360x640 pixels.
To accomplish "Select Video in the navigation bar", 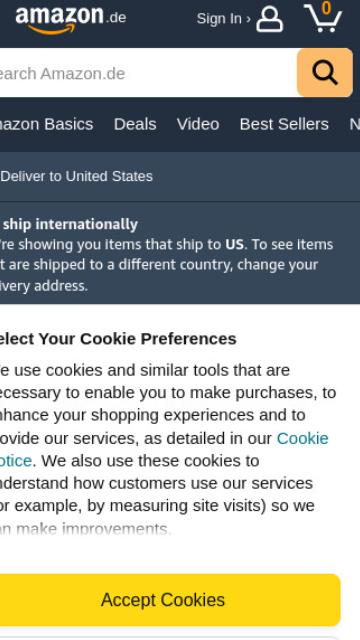I will [x=198, y=124].
